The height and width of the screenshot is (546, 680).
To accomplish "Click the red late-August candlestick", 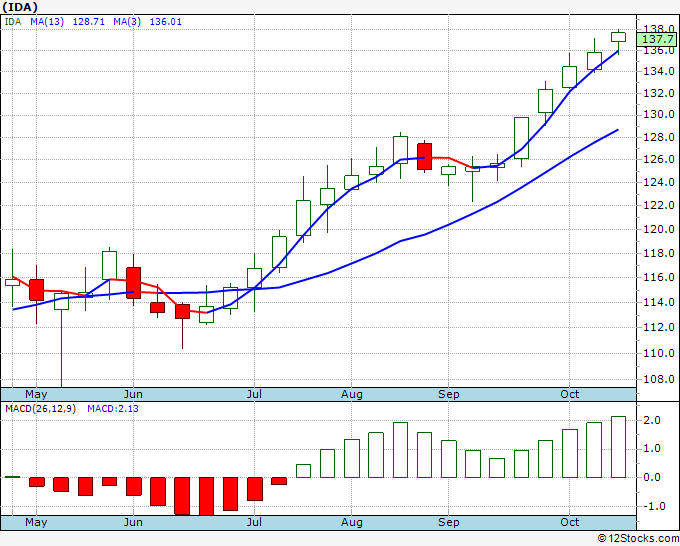I will (424, 156).
